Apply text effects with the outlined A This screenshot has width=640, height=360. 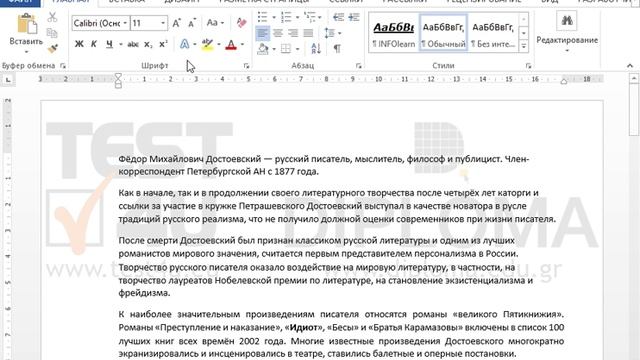184,44
